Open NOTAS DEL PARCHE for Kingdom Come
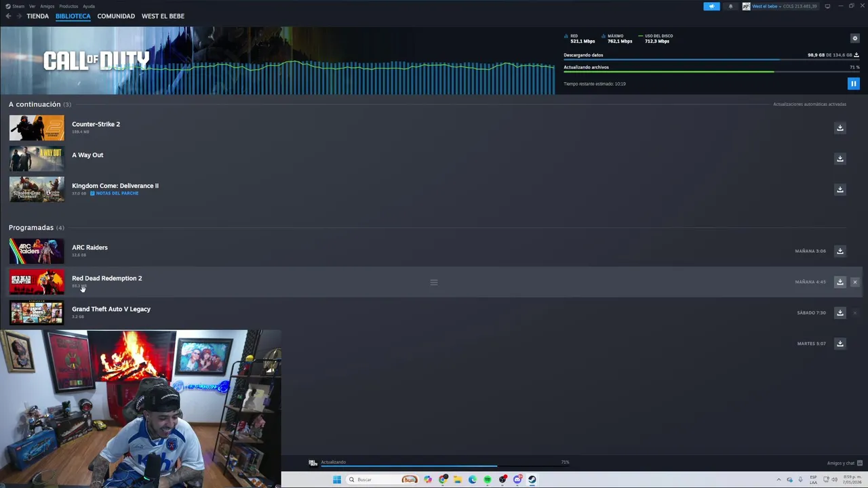This screenshot has height=488, width=868. pyautogui.click(x=115, y=193)
